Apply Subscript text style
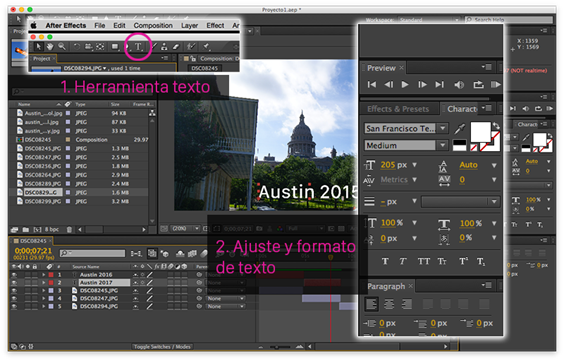Image resolution: width=564 pixels, height=361 pixels. (481, 262)
